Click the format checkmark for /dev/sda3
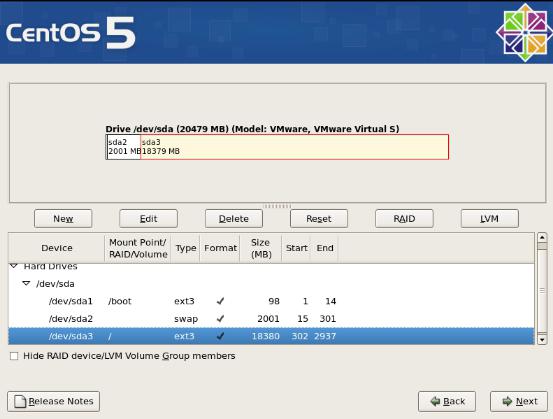 pos(220,336)
